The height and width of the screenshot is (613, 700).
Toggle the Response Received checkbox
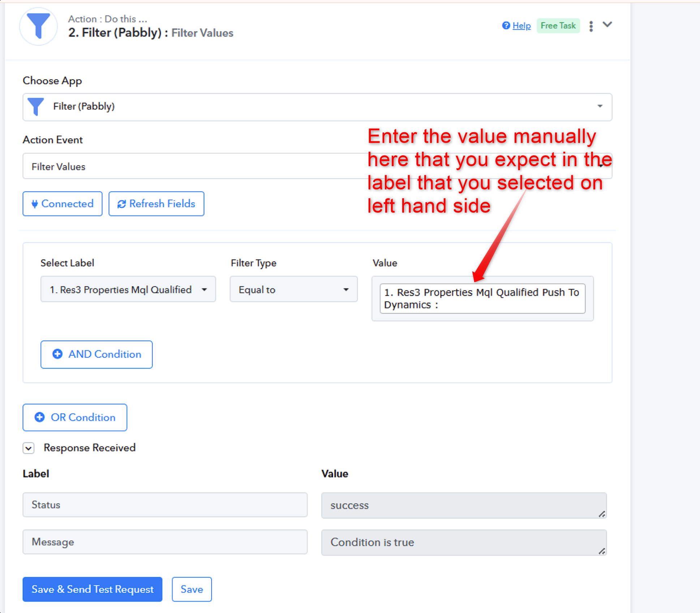pyautogui.click(x=29, y=448)
